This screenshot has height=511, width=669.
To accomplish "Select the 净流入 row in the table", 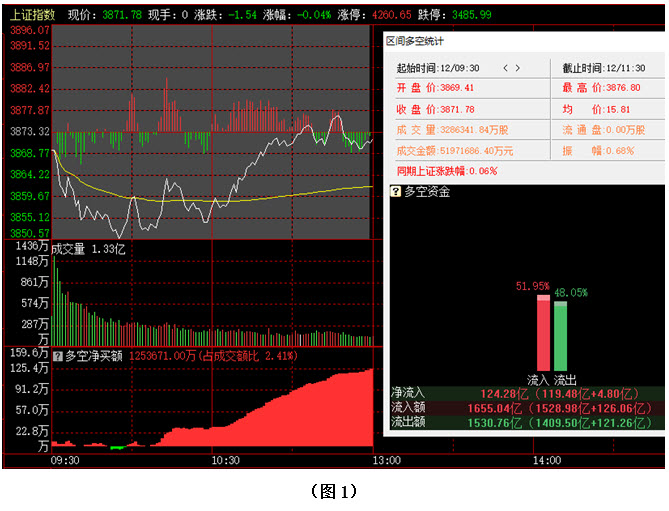I will pos(524,393).
